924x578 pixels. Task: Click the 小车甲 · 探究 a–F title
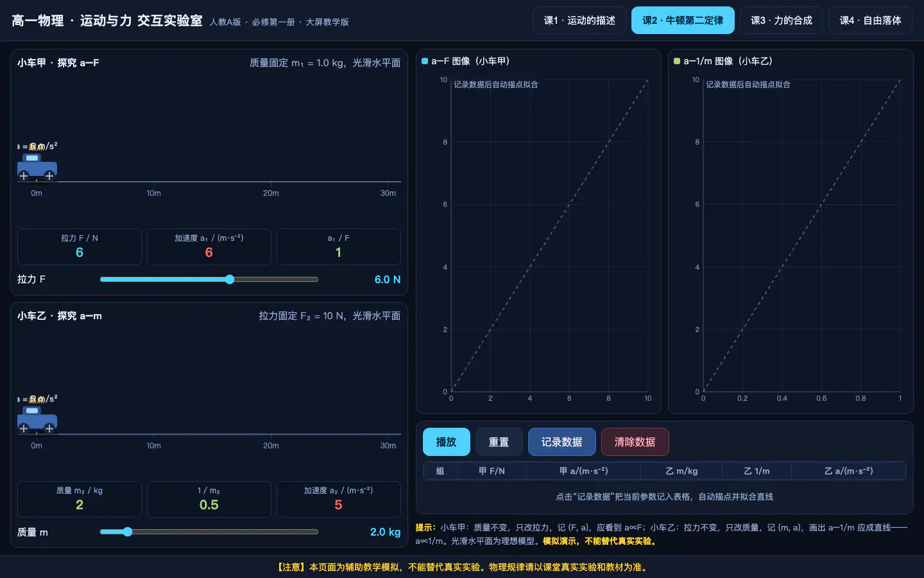[58, 63]
